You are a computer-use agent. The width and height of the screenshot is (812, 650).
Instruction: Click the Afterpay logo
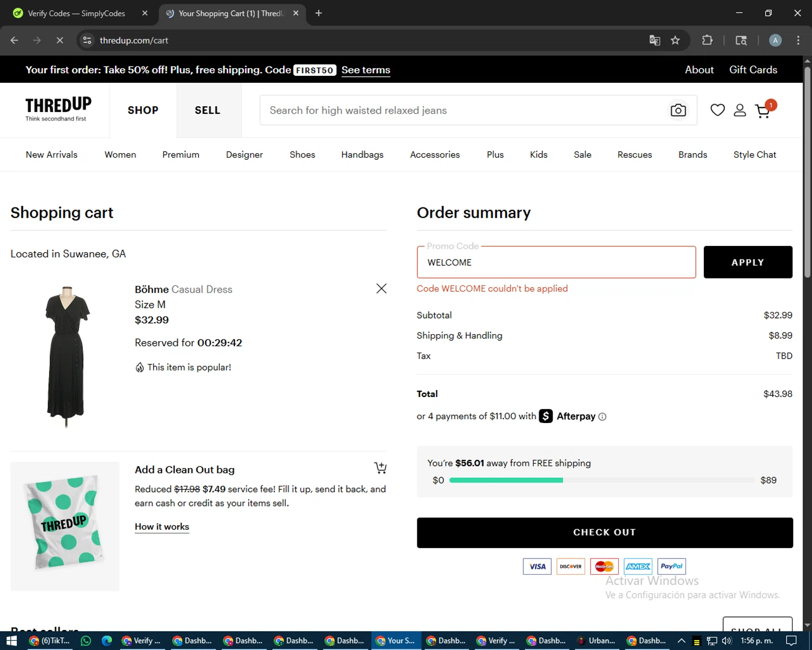[x=567, y=416]
